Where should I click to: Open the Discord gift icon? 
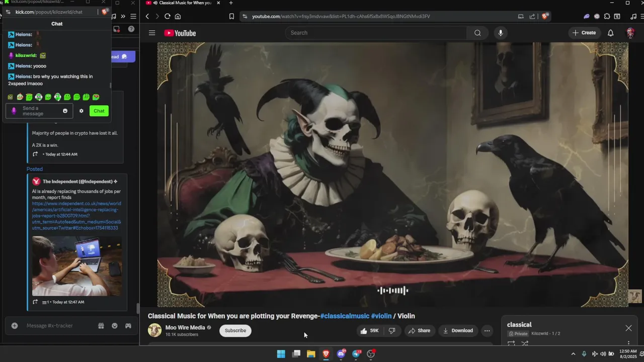pyautogui.click(x=101, y=326)
